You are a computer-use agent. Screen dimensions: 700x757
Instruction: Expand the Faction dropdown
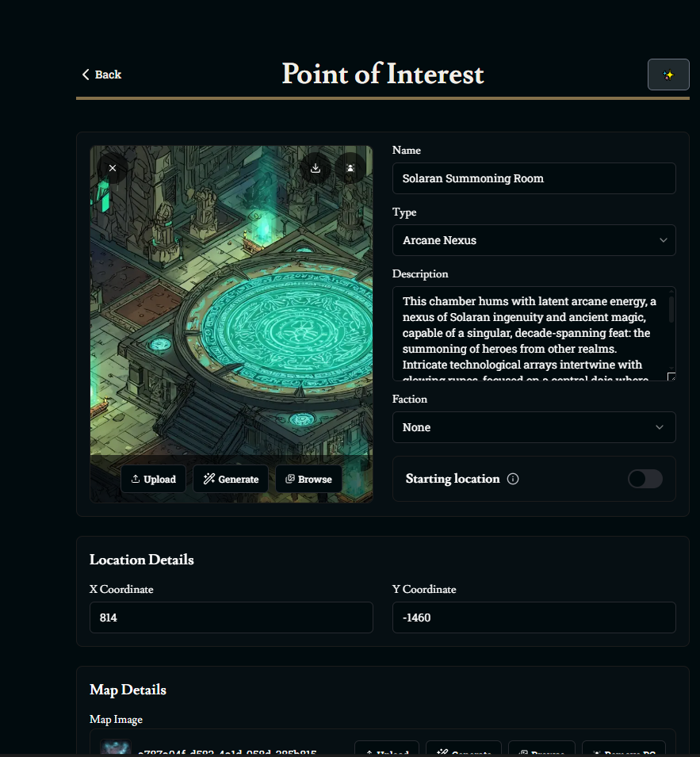point(534,427)
